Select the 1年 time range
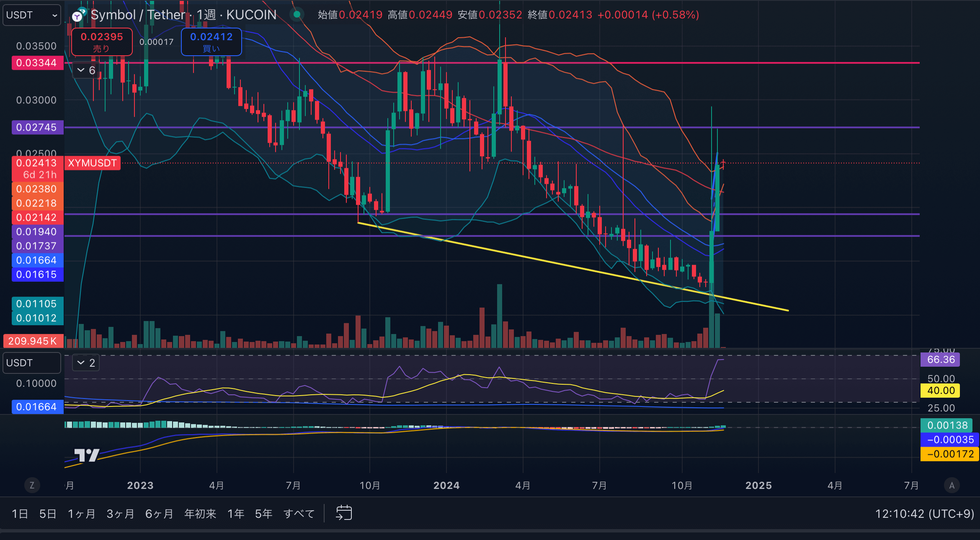 pyautogui.click(x=236, y=514)
